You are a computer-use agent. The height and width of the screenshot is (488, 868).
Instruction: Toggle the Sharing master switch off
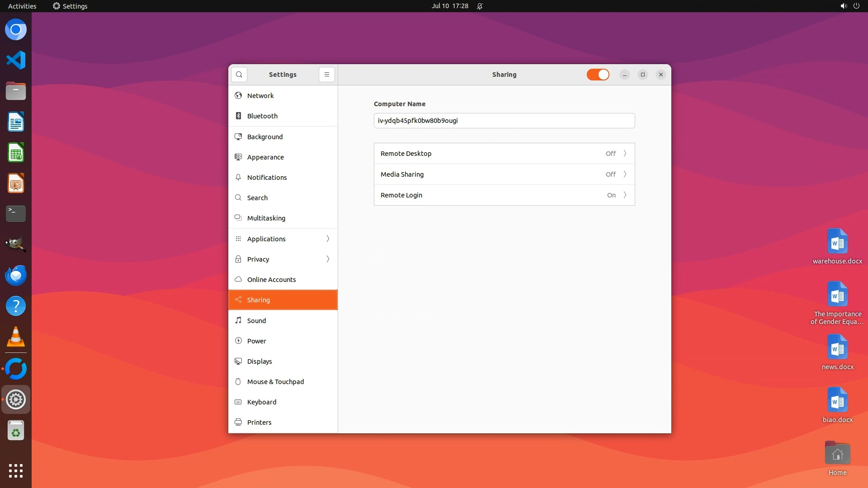click(x=598, y=75)
